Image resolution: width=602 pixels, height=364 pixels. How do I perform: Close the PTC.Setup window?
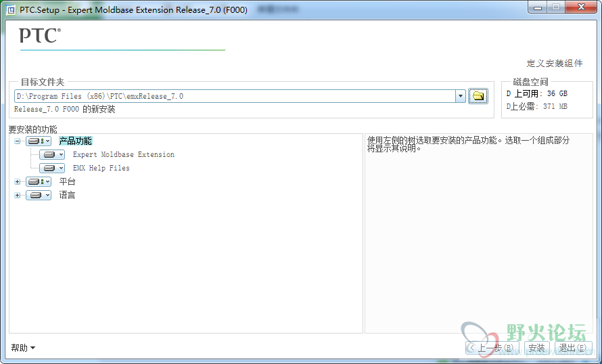581,7
